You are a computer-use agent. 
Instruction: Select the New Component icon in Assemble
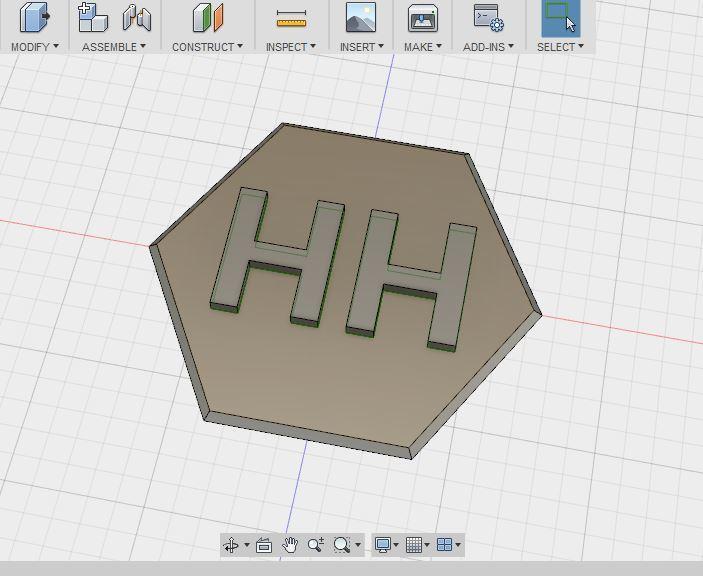[93, 18]
